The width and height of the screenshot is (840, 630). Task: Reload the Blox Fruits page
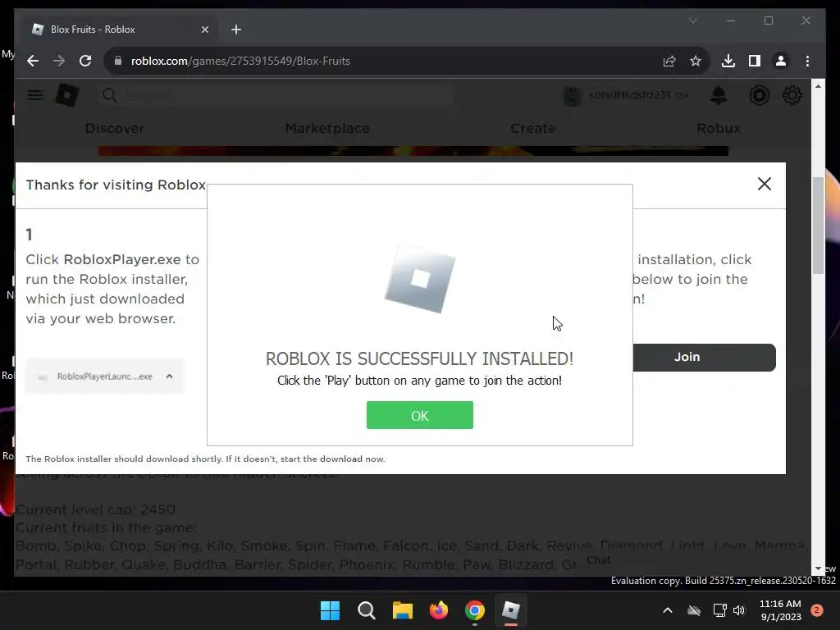(85, 61)
